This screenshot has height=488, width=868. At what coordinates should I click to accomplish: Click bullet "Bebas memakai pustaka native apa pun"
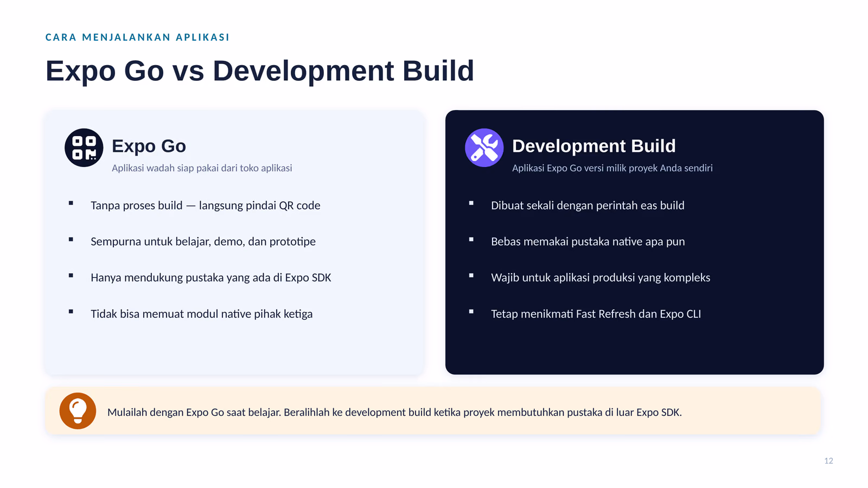588,241
